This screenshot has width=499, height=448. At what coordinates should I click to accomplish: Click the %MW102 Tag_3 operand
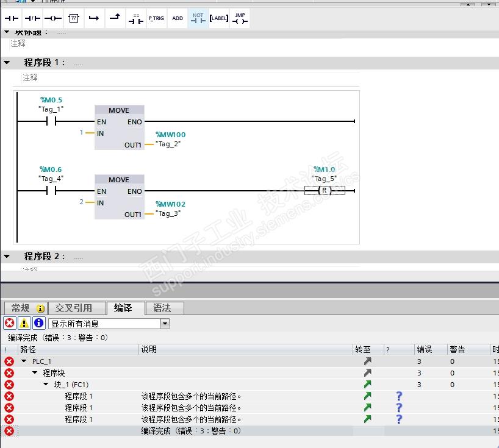(x=170, y=208)
